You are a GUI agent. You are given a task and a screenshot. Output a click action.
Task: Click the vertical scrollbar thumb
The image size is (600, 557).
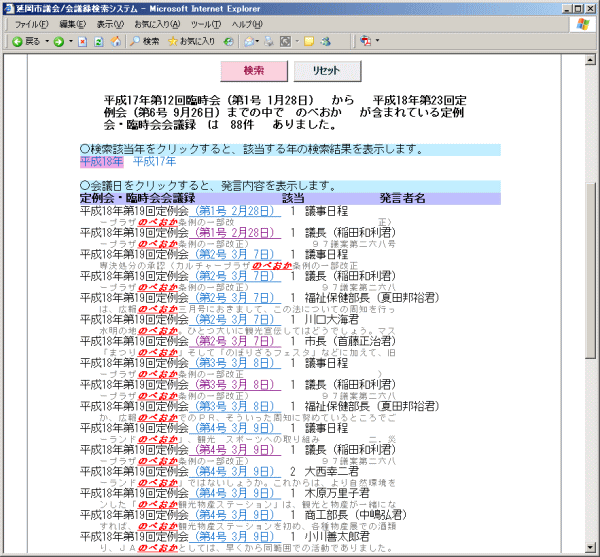tap(590, 271)
